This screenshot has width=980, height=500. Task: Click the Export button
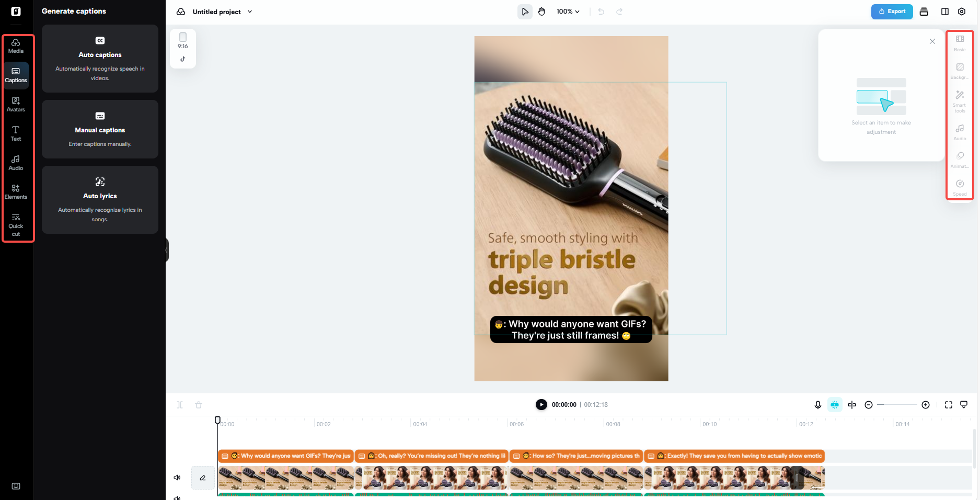pos(892,12)
